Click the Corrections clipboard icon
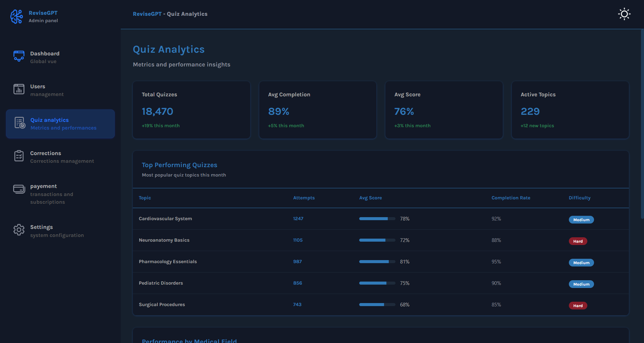The width and height of the screenshot is (644, 343). pyautogui.click(x=19, y=156)
